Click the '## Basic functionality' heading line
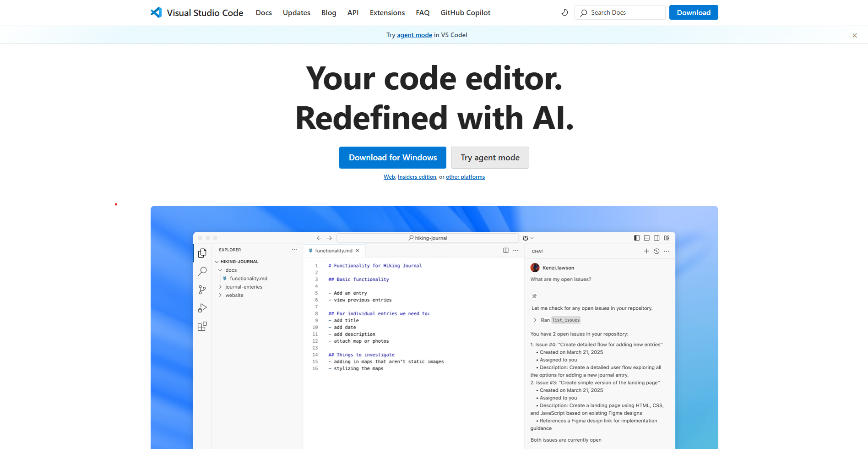 pos(358,279)
